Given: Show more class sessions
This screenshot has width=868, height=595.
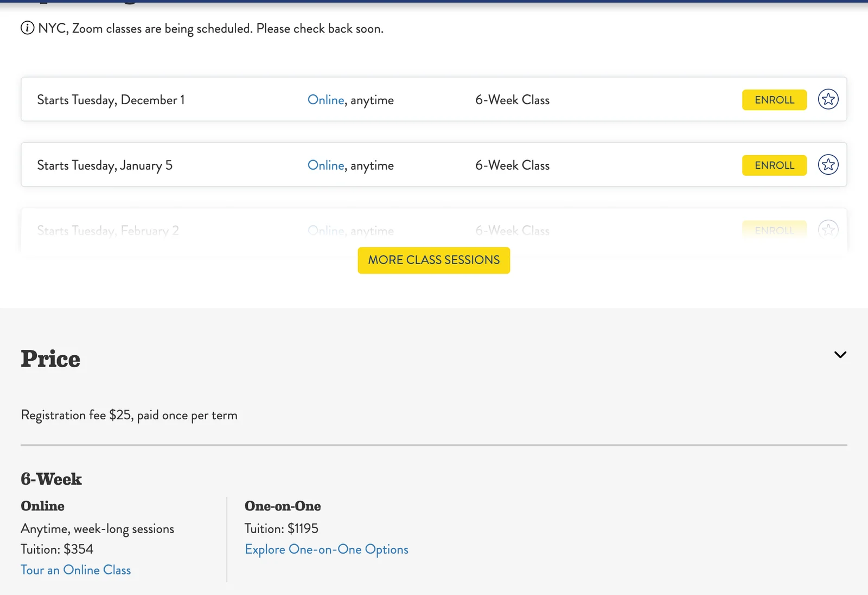Looking at the screenshot, I should coord(433,260).
